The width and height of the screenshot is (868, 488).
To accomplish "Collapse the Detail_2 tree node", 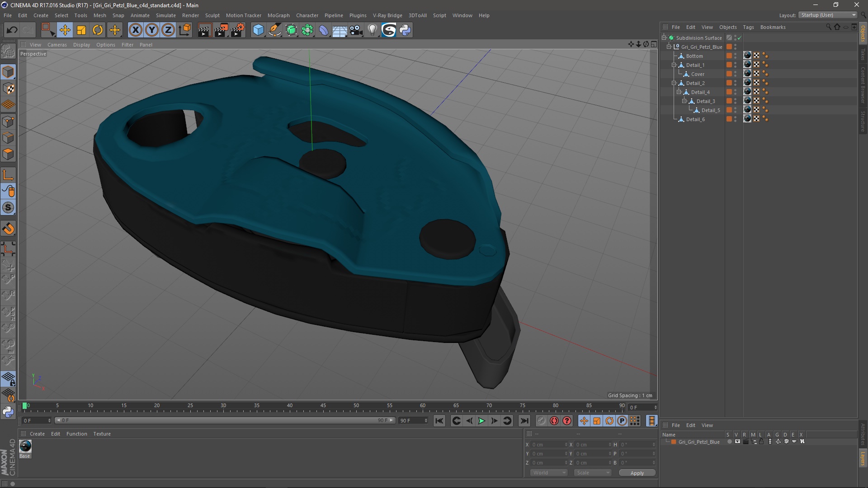I will tap(674, 83).
